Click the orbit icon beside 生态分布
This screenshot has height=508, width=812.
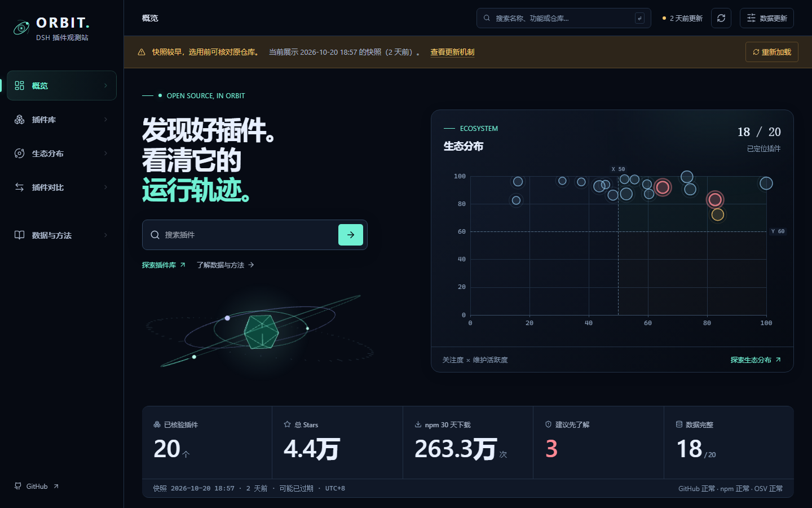click(20, 154)
